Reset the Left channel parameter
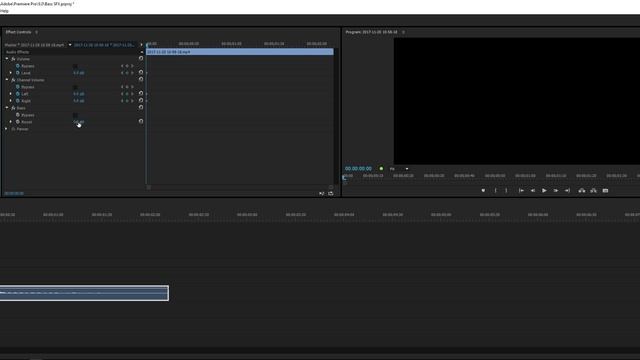The image size is (640, 360). 141,93
